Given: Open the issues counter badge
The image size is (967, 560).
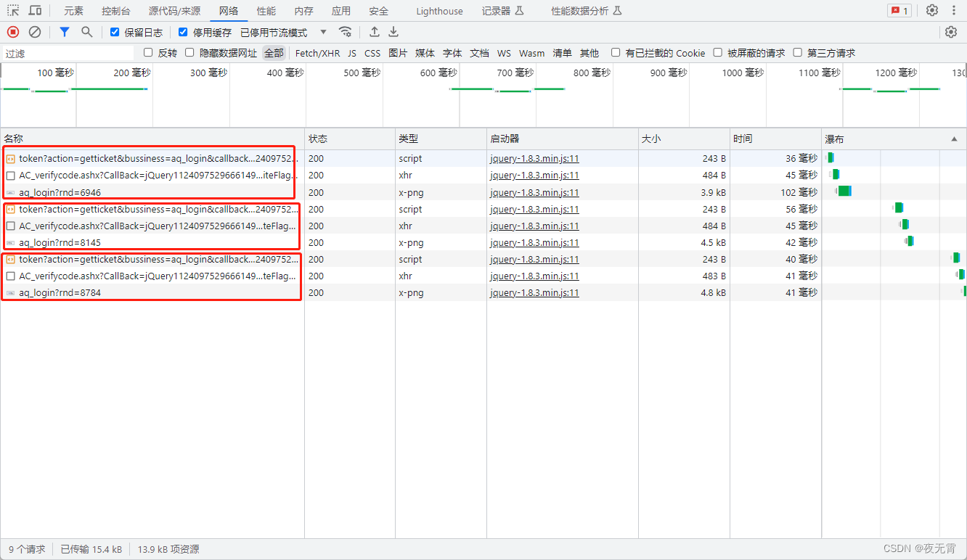Looking at the screenshot, I should click(x=899, y=11).
